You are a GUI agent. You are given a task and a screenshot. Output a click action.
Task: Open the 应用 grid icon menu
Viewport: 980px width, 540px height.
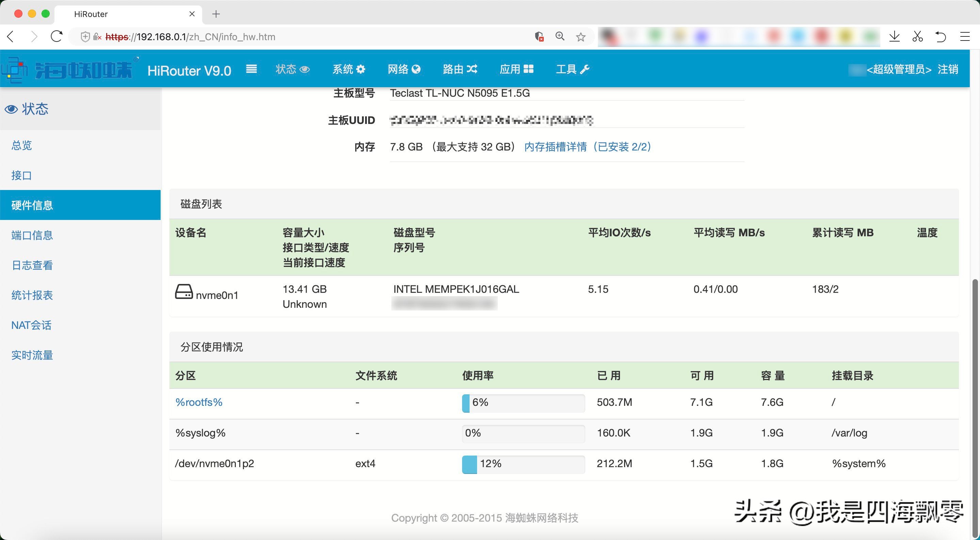point(528,69)
